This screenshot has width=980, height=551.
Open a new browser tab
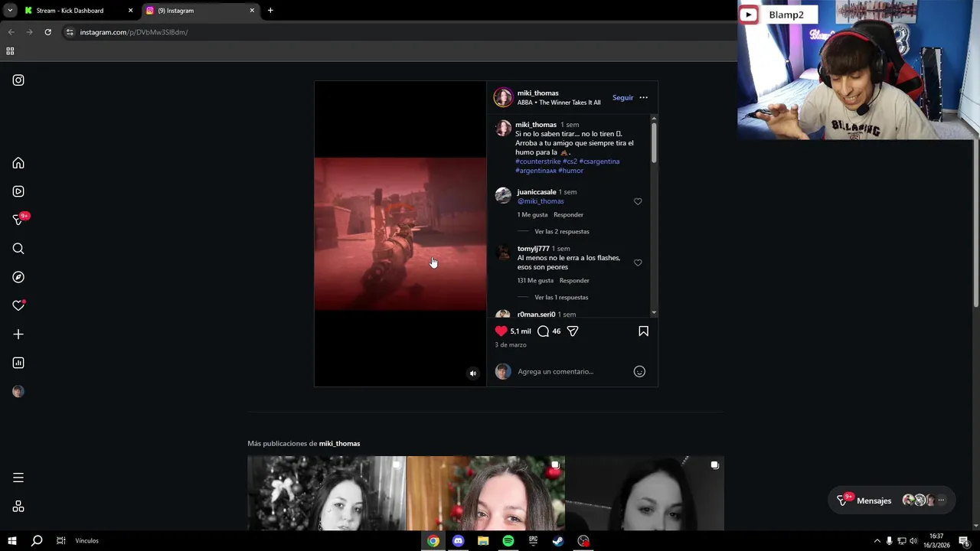click(270, 11)
